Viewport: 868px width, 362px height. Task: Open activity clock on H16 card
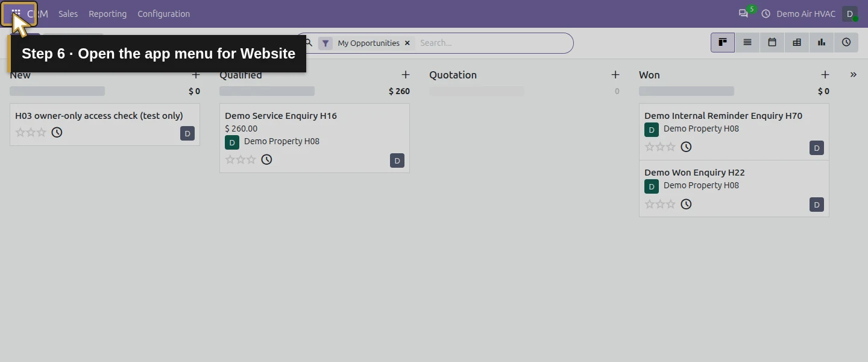pos(266,159)
